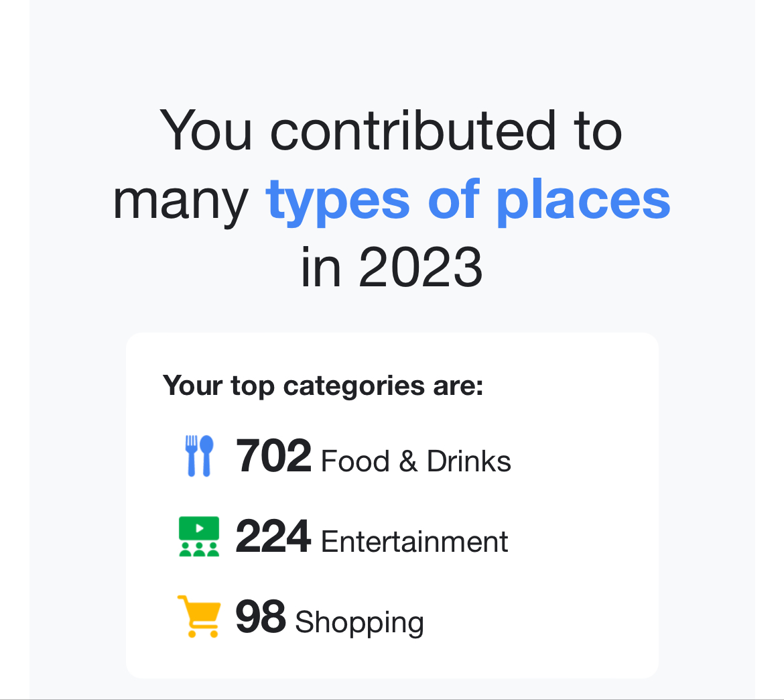Click the blue word 'types' in headline

[x=338, y=200]
